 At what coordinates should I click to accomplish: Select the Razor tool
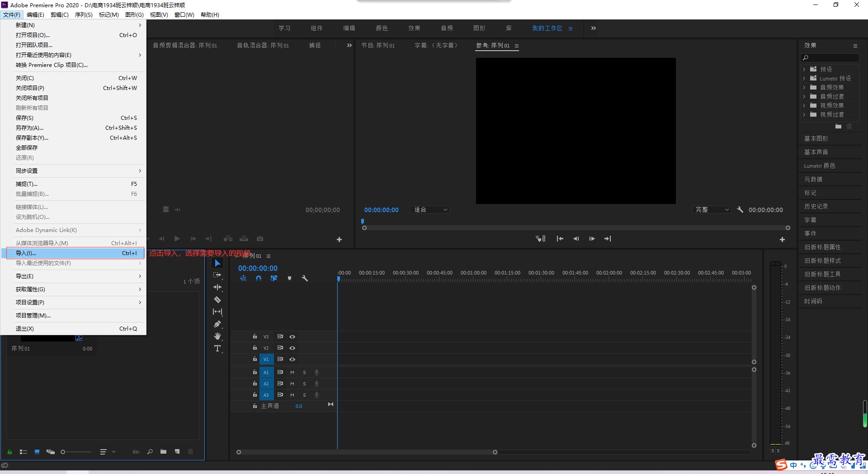[217, 299]
